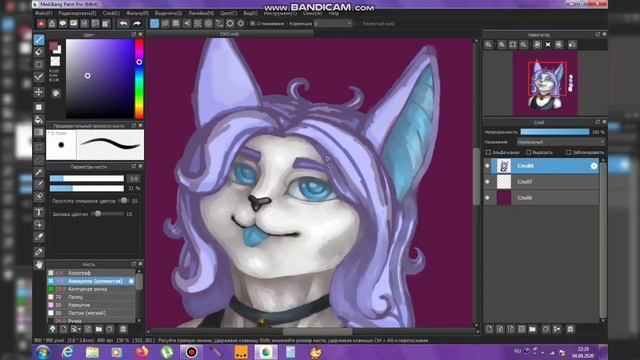Select the Magic Wand tool
The width and height of the screenshot is (640, 360).
click(39, 172)
